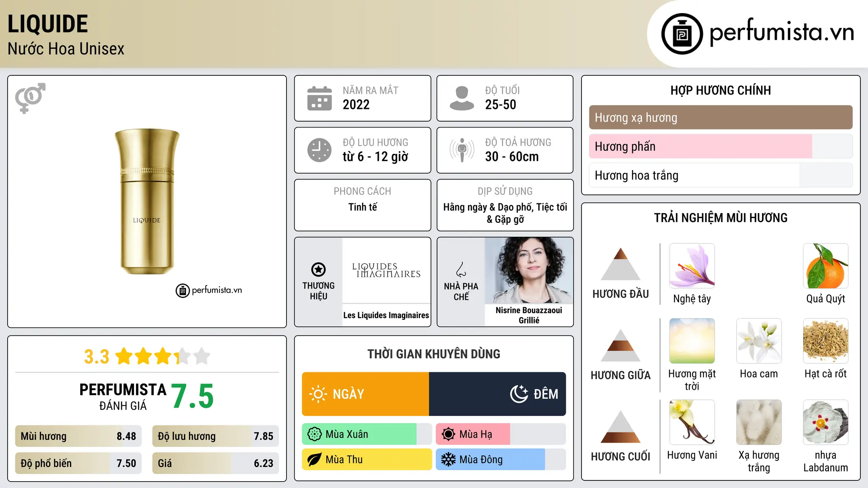Click the Mùa Đông season bar
The width and height of the screenshot is (868, 488).
(x=501, y=460)
